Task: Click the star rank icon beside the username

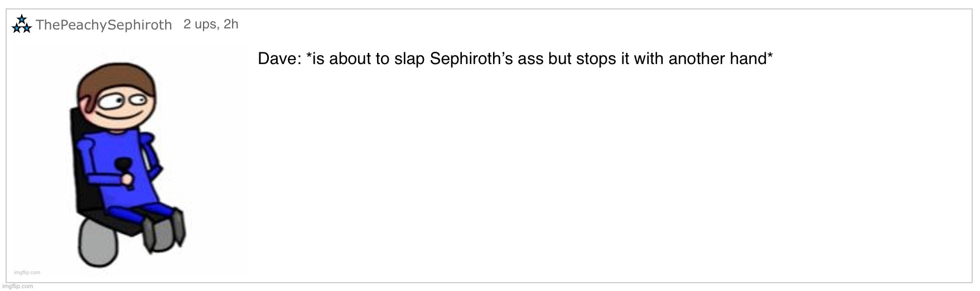Action: tap(21, 25)
